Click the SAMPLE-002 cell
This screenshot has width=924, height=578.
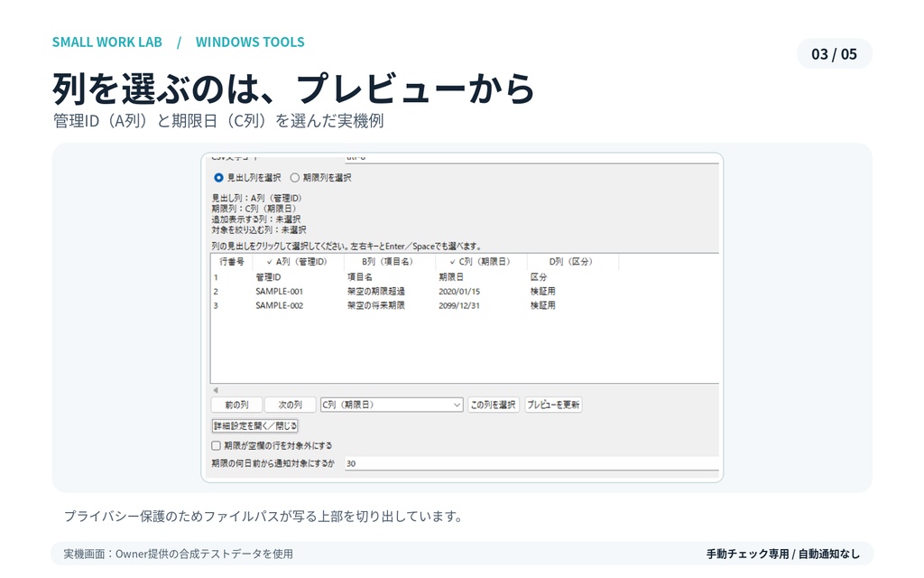pyautogui.click(x=280, y=305)
